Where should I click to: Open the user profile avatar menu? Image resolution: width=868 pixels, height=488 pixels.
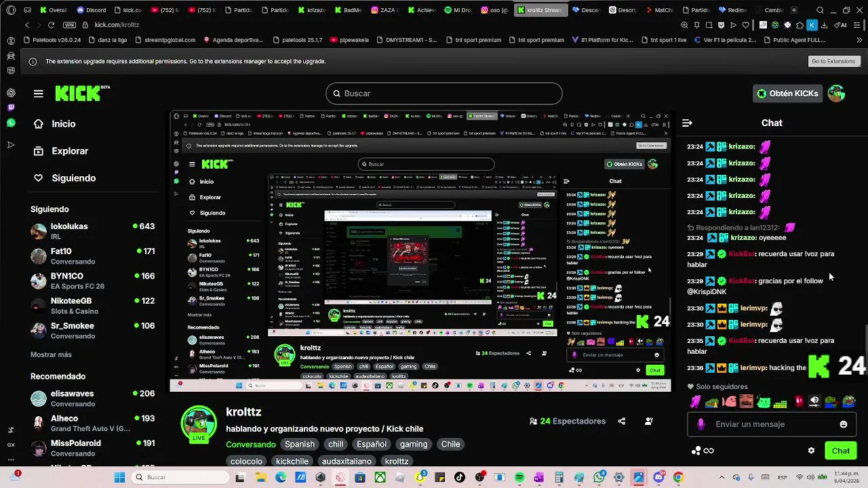pyautogui.click(x=836, y=94)
